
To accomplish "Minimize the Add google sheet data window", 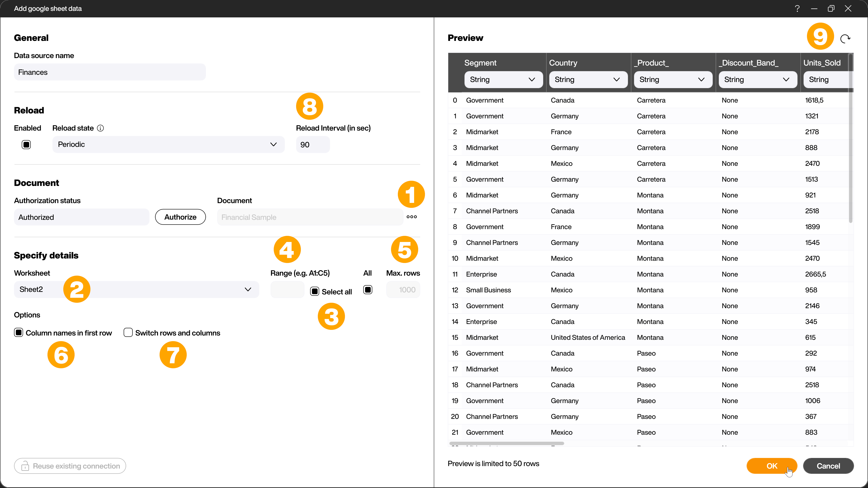I will point(814,9).
